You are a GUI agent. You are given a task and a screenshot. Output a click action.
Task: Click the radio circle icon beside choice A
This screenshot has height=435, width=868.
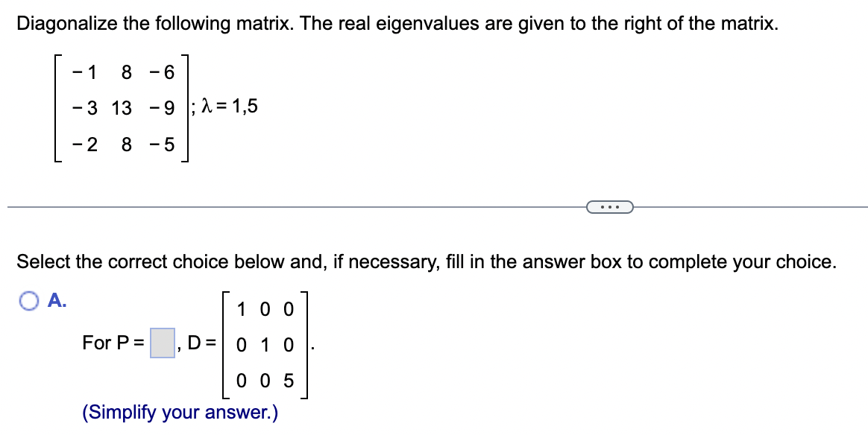(28, 301)
